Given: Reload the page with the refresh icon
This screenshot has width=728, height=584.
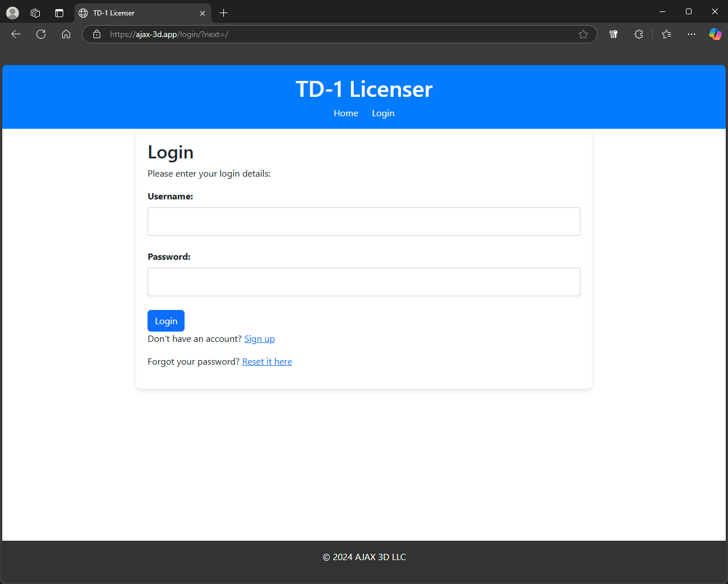Looking at the screenshot, I should 40,34.
